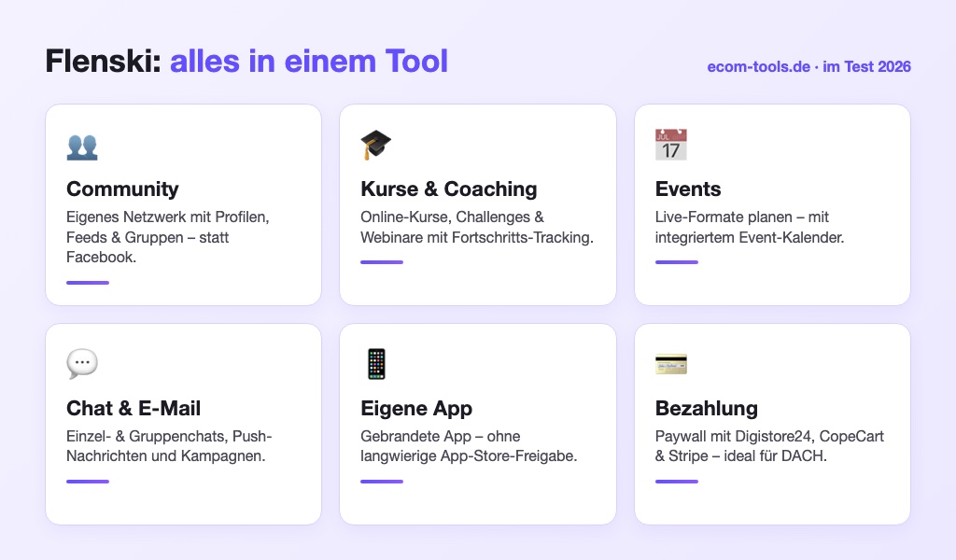This screenshot has height=560, width=956.
Task: Click the 'Paywall mit Digistore24, CopeCart' description
Action: 769,446
